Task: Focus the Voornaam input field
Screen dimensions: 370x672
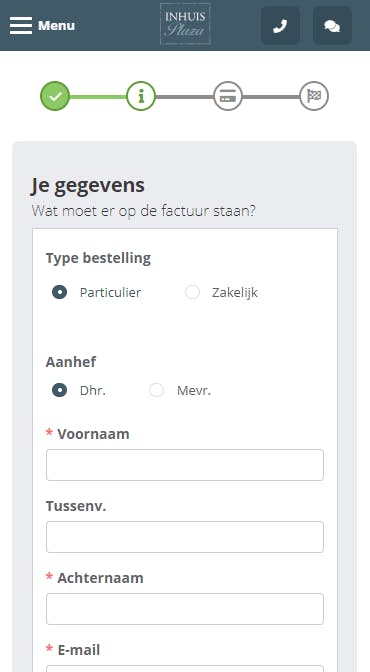Action: (185, 465)
